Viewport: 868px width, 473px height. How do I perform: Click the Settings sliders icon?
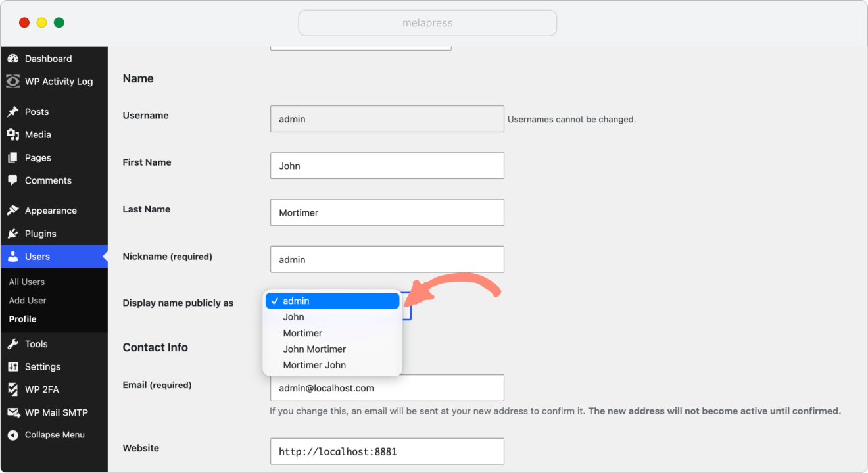[12, 367]
